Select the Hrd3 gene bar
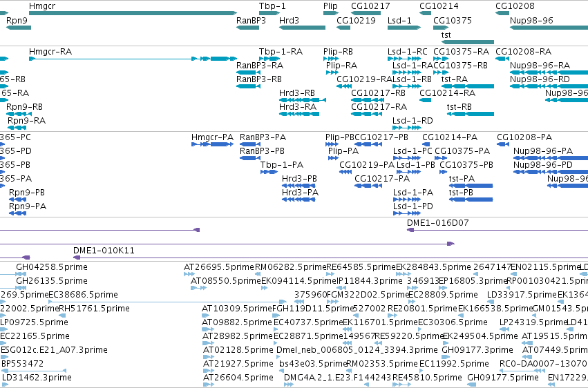This screenshot has height=388, width=588. point(302,28)
